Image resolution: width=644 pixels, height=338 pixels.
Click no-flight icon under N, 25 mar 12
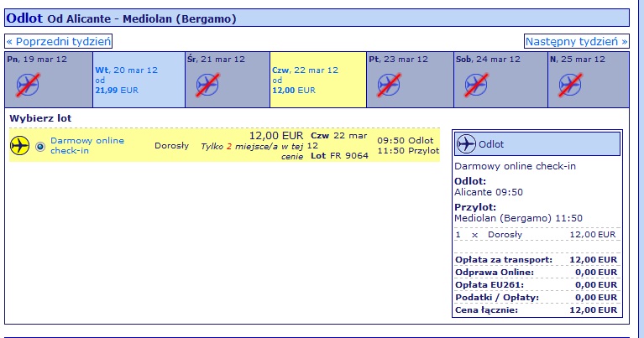570,85
